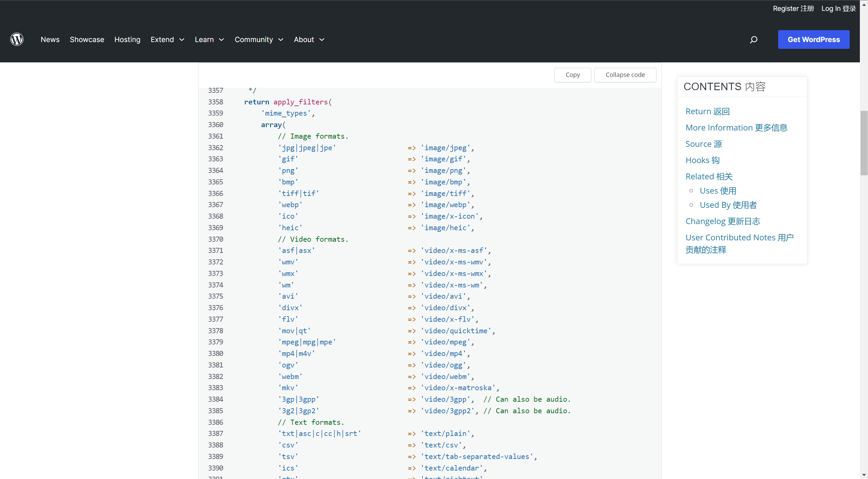868x479 pixels.
Task: Click the Log In link
Action: (x=839, y=8)
